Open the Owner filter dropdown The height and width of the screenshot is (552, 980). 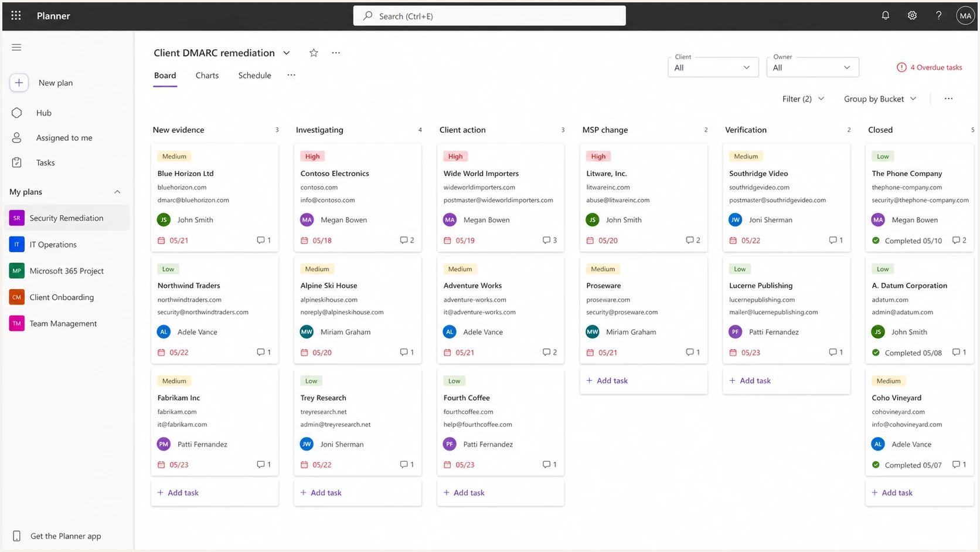tap(812, 67)
